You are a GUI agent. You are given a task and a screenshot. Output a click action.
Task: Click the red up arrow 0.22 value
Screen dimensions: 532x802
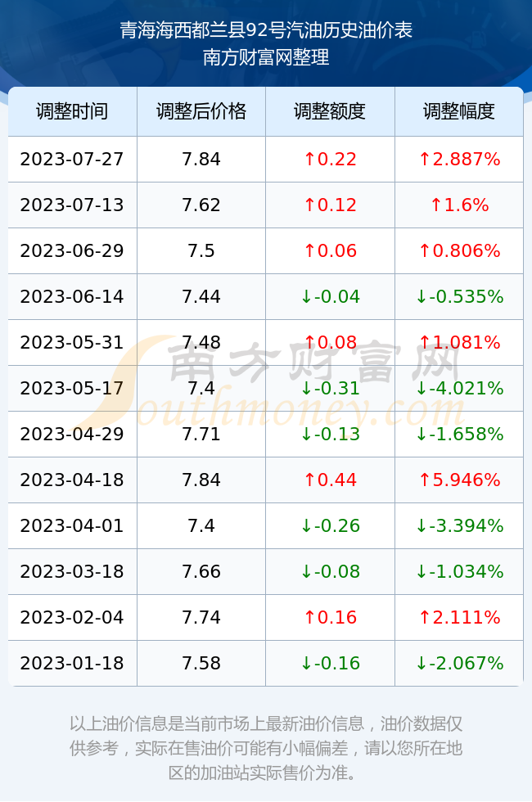tap(330, 159)
